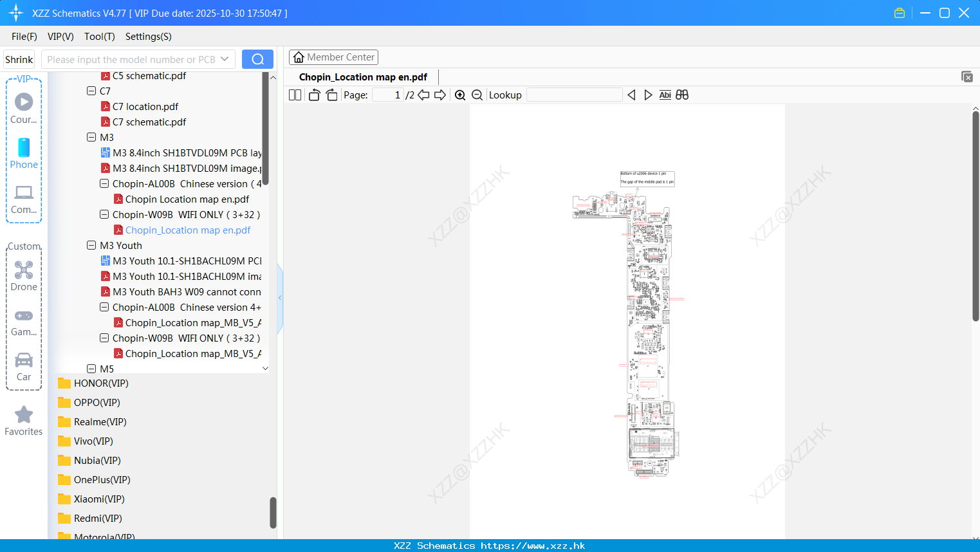Collapse Chopin-AL00B Chinese version node under M3
Image resolution: width=980 pixels, height=552 pixels.
tap(104, 183)
